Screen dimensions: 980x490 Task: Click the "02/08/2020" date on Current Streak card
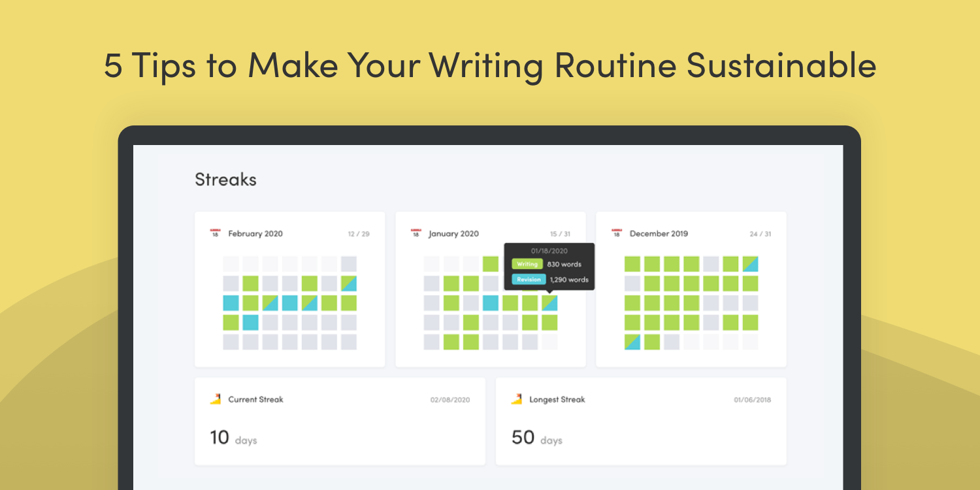pos(449,400)
